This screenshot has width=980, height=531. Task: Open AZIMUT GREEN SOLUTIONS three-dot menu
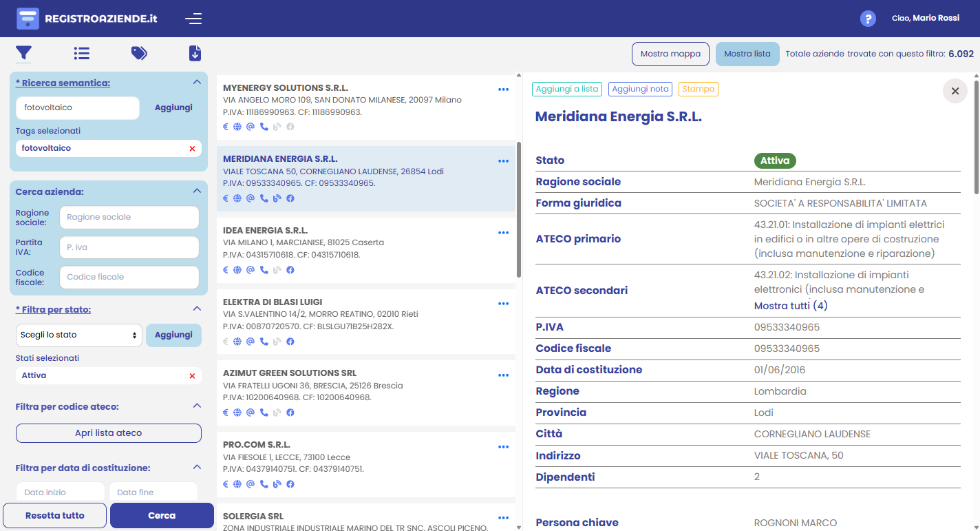[503, 375]
